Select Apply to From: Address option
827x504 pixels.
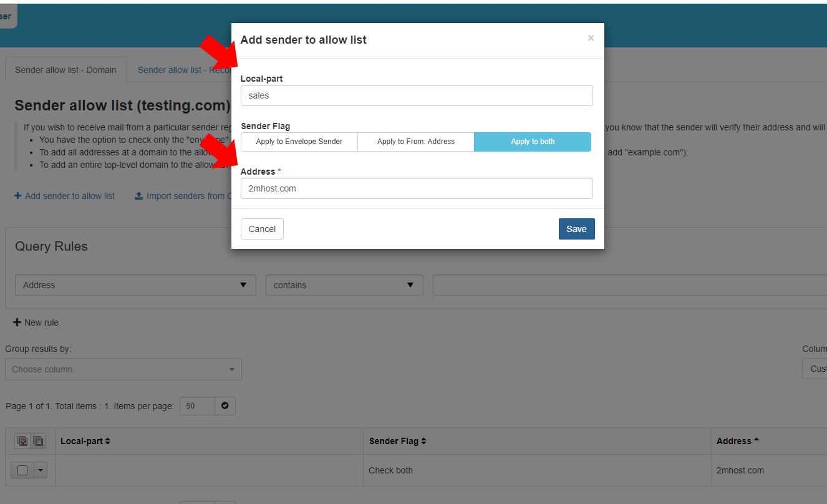(415, 142)
